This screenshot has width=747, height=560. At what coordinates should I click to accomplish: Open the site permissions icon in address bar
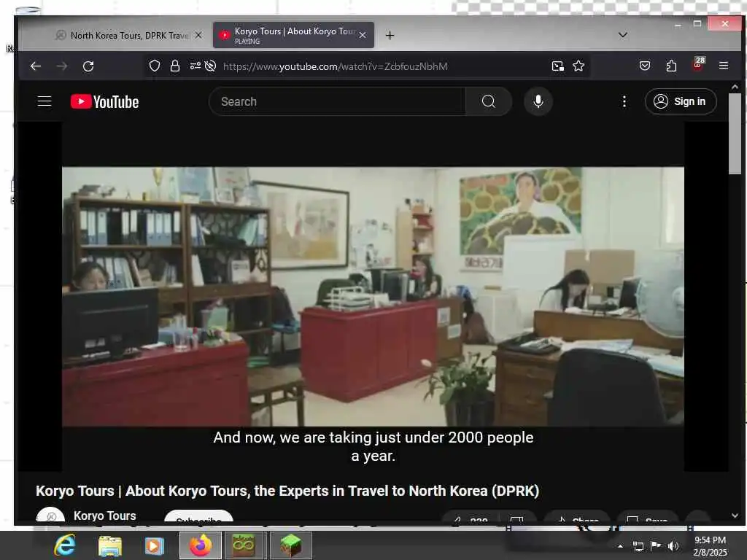pyautogui.click(x=196, y=66)
